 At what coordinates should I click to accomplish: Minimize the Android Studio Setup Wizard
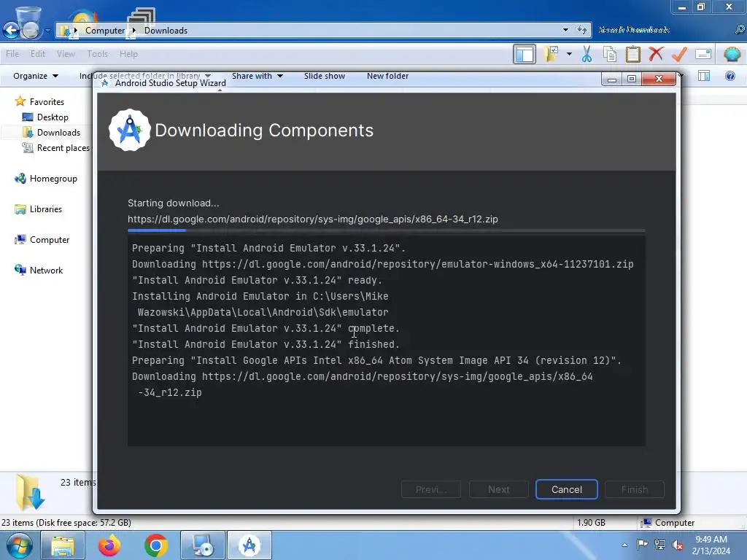[612, 79]
